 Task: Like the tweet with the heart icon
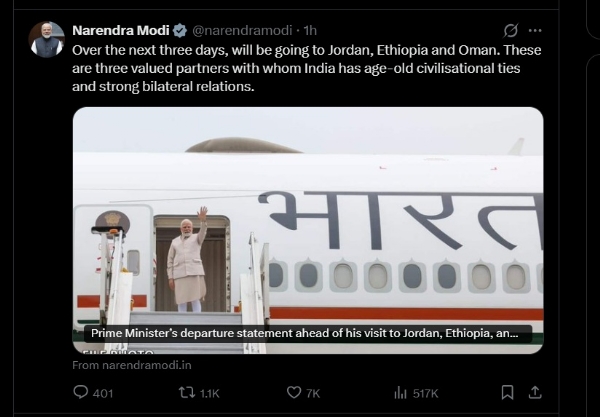[294, 392]
